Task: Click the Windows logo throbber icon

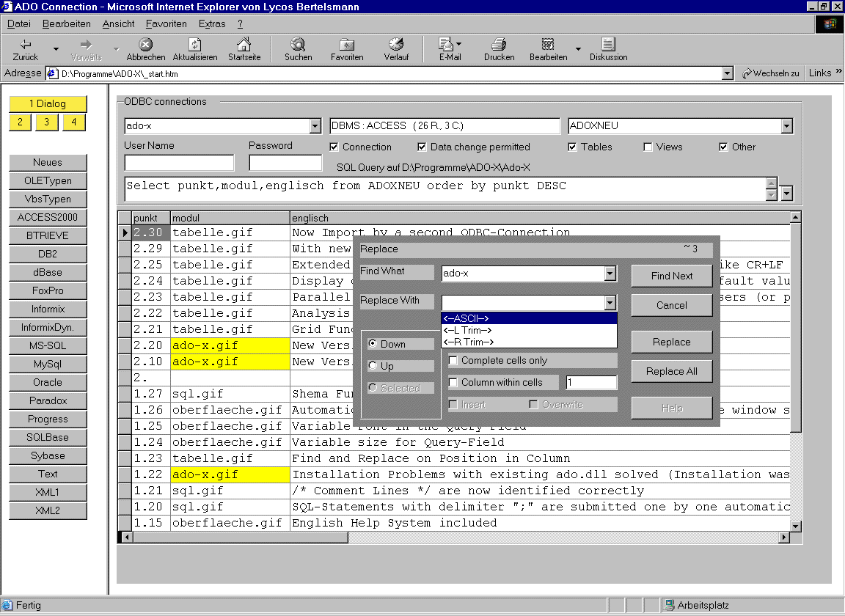Action: (829, 24)
